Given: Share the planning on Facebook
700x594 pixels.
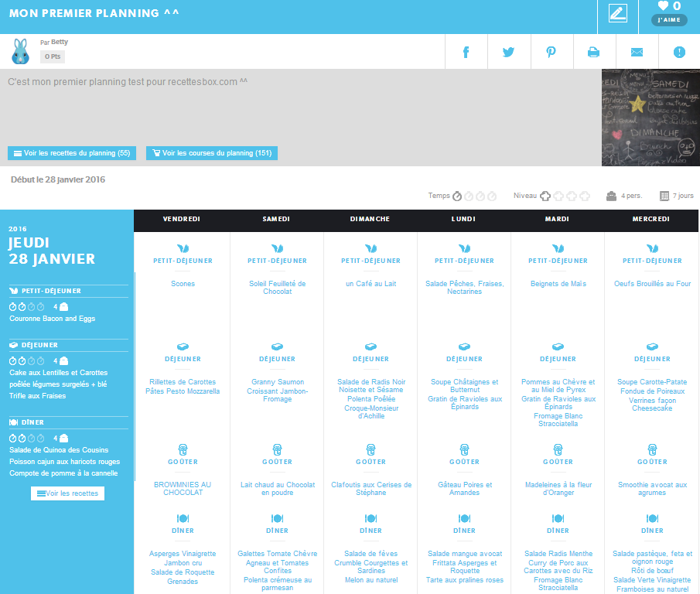Looking at the screenshot, I should click(466, 52).
